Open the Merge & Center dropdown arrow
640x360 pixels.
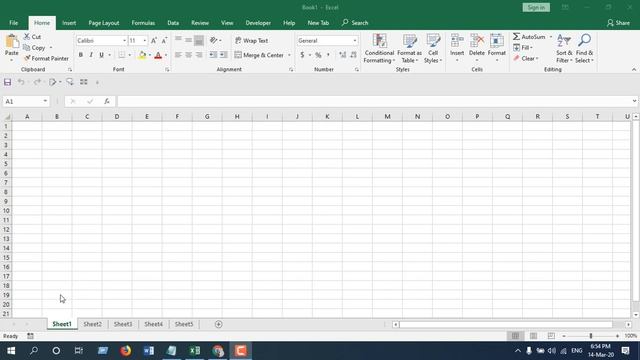(289, 55)
